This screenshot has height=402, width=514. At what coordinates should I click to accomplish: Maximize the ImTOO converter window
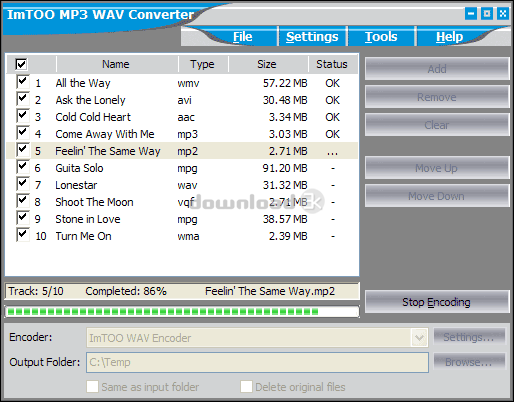click(487, 14)
